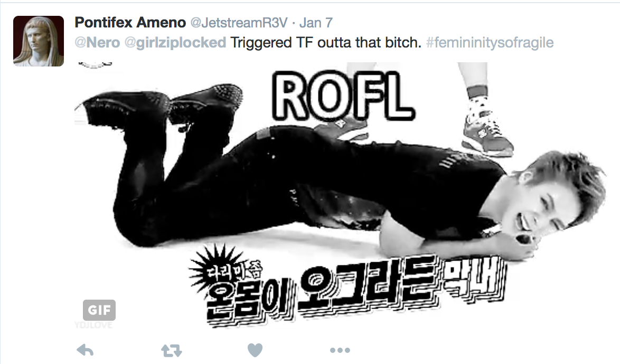
Task: Click the YDJLOVE watermark under GIF badge
Action: pyautogui.click(x=93, y=325)
